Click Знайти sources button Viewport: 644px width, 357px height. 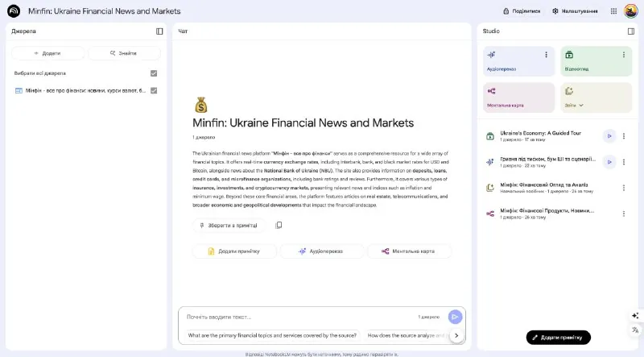[x=124, y=53]
